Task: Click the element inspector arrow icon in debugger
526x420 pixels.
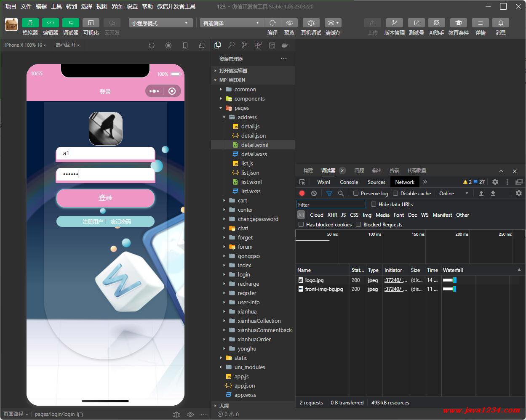Action: (x=302, y=182)
